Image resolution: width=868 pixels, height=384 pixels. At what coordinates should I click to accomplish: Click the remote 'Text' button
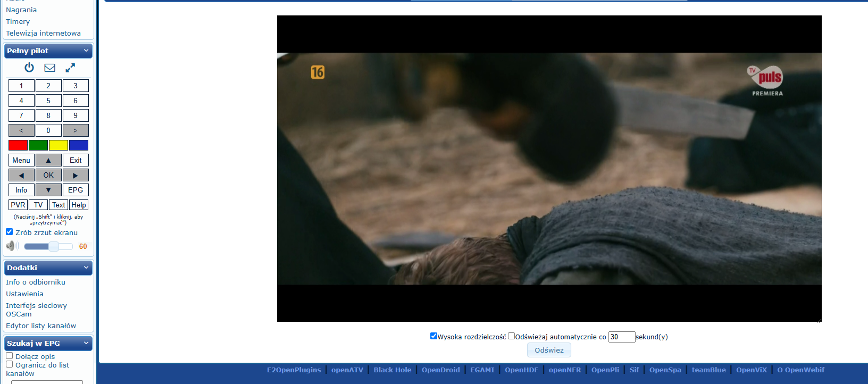click(x=59, y=205)
